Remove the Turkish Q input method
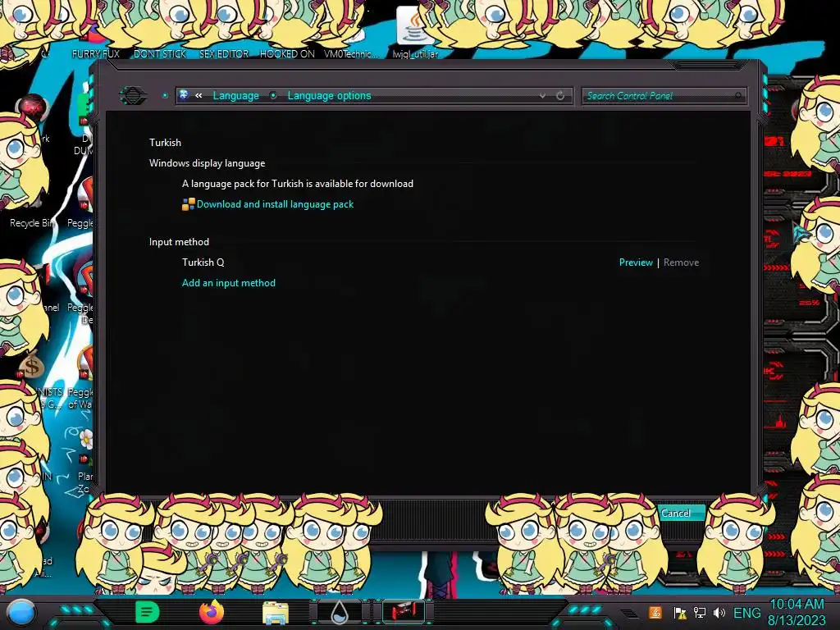 681,262
